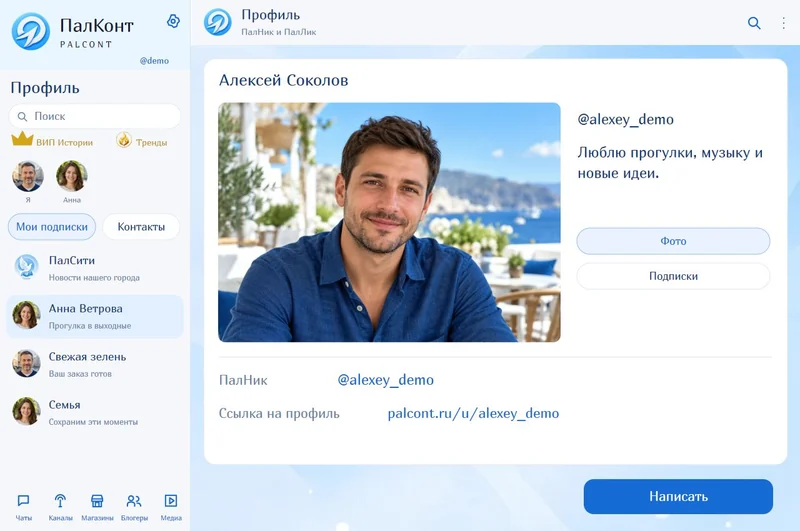Open the Chats tab icon
Viewport: 800px width, 531px height.
(x=23, y=501)
